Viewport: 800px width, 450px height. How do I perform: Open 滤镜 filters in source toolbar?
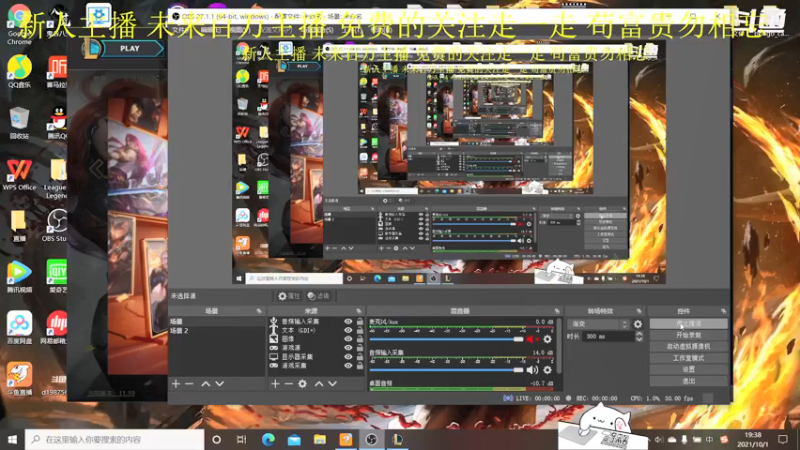tap(319, 296)
